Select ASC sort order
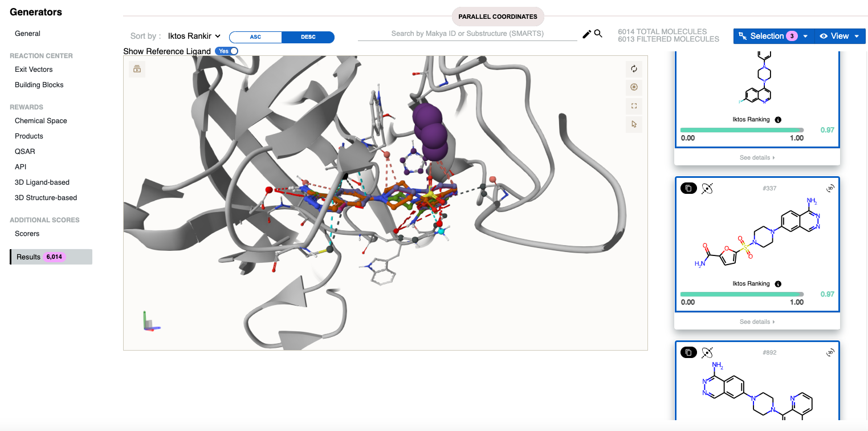 tap(255, 37)
